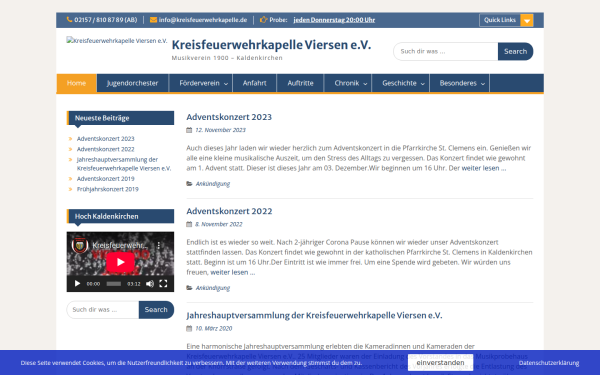Click calendar icon beside 12. November 2023

pos(189,130)
